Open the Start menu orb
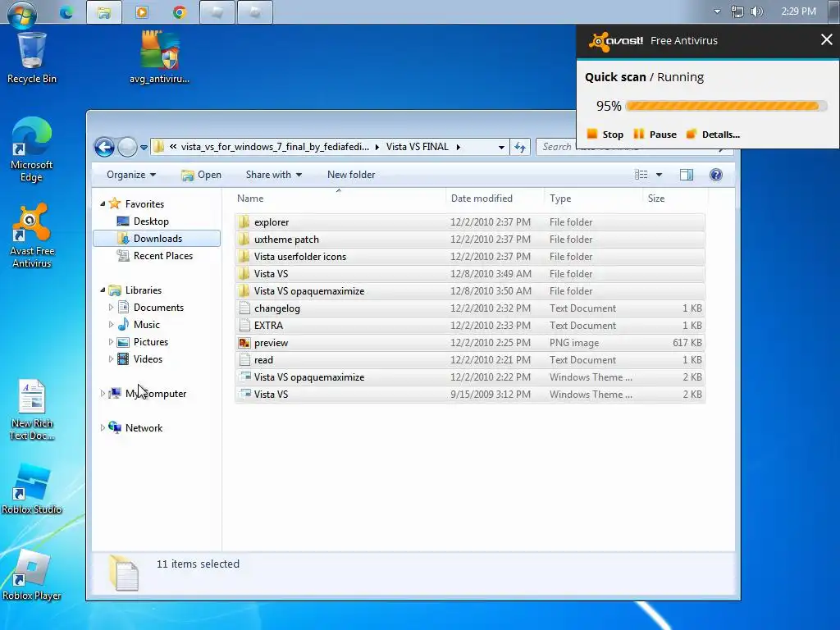This screenshot has width=840, height=630. (21, 13)
